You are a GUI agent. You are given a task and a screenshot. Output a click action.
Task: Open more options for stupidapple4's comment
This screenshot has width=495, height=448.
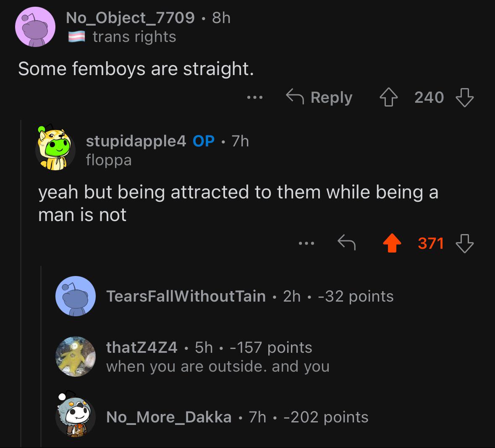click(306, 243)
